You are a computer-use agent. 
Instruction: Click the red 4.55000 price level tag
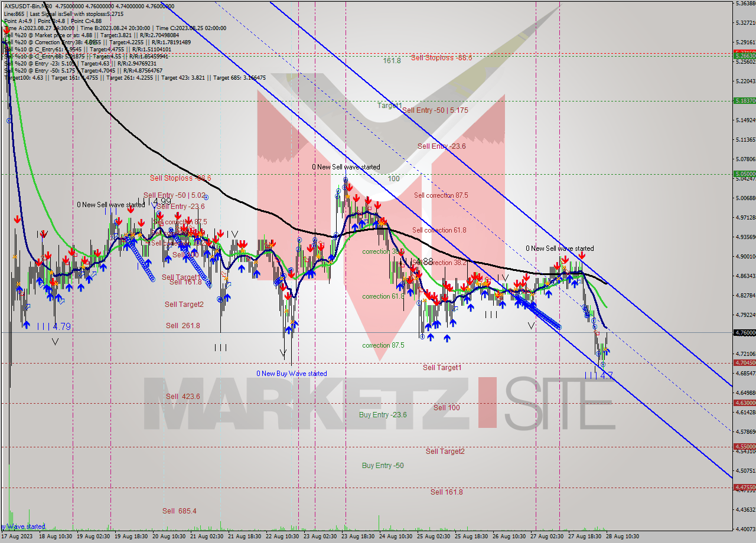click(x=744, y=446)
